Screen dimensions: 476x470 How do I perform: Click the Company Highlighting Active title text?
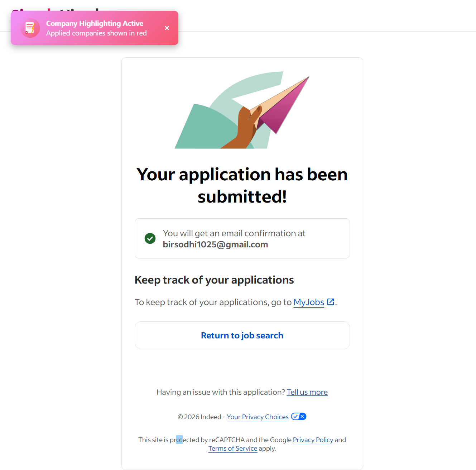95,23
